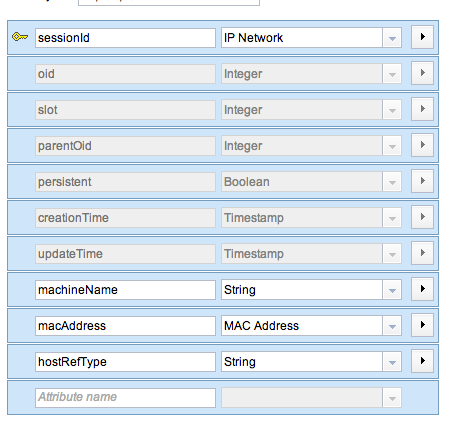Viewport: 455px width, 425px height.
Task: Open the arrow button for oid row
Action: [x=422, y=73]
